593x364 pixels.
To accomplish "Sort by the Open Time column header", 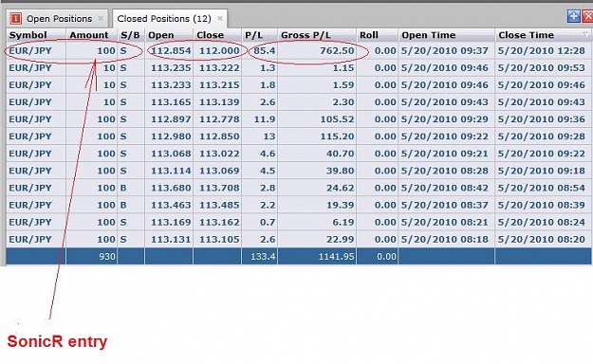I will (x=429, y=35).
